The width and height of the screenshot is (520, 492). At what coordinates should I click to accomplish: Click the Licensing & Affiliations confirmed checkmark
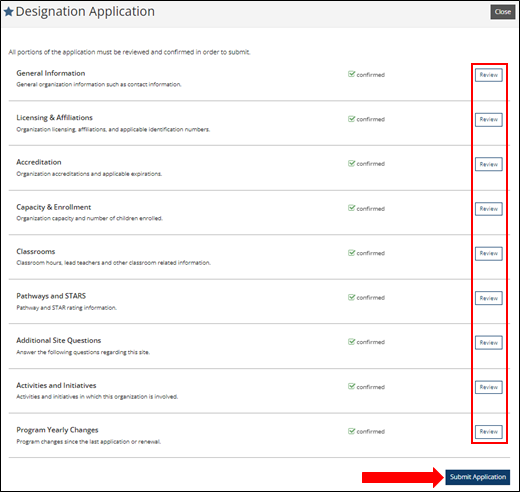click(351, 119)
